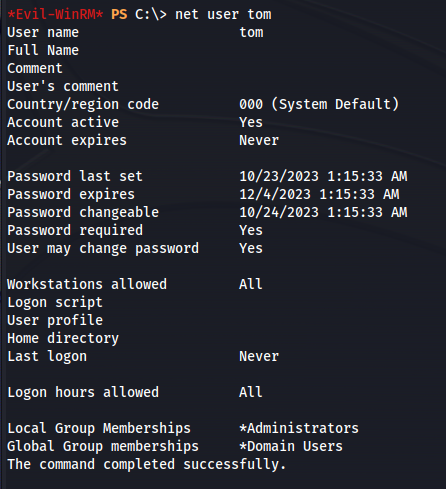Click the Password last set date

[x=323, y=176]
